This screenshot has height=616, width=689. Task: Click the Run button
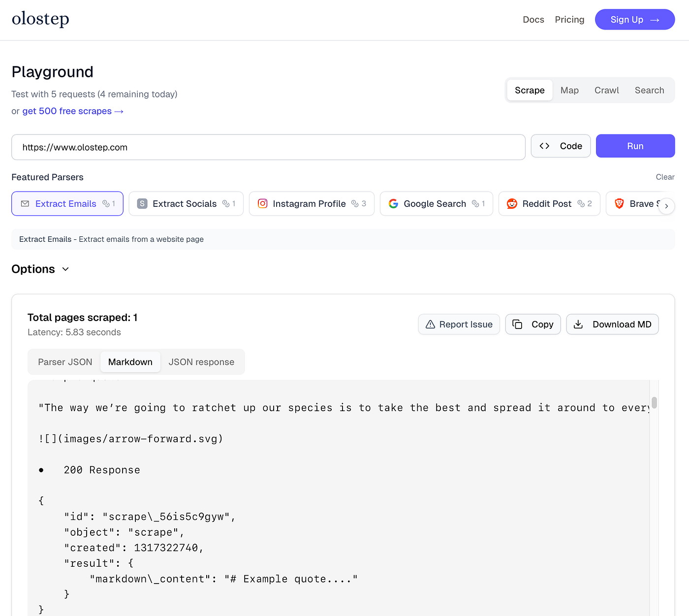pos(635,146)
